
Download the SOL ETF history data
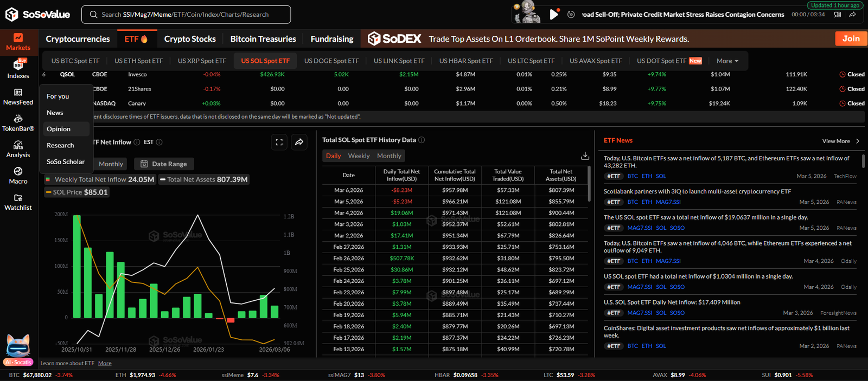point(585,156)
